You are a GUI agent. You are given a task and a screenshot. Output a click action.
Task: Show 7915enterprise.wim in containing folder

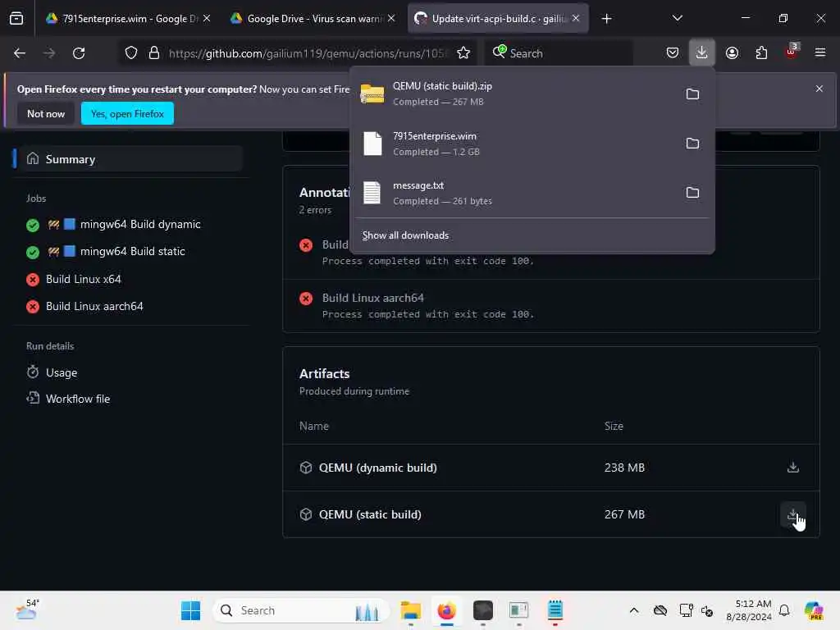click(x=692, y=144)
